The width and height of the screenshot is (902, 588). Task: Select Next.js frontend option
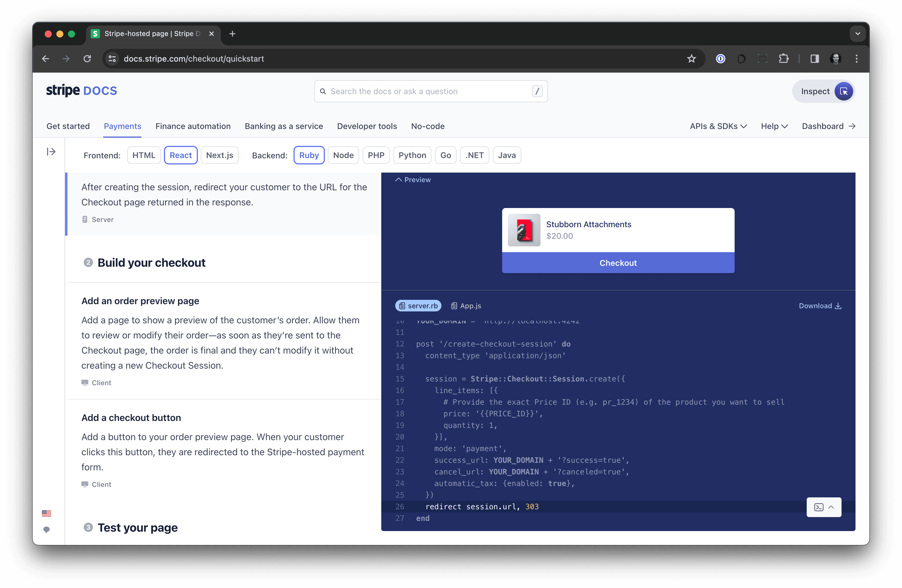tap(220, 155)
